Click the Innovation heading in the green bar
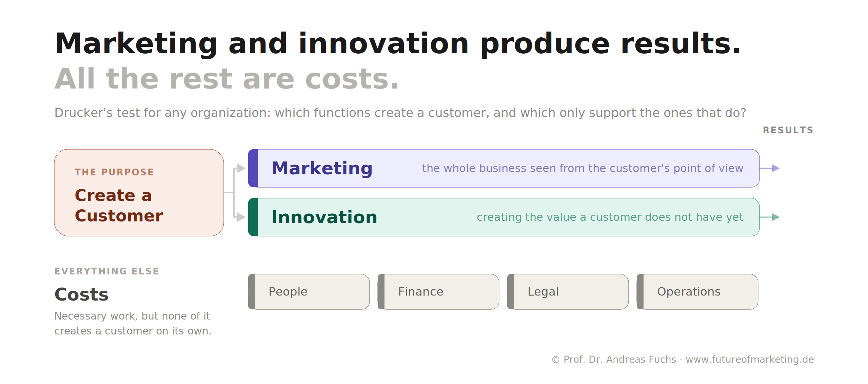Viewport: 868px width, 384px height. click(324, 217)
